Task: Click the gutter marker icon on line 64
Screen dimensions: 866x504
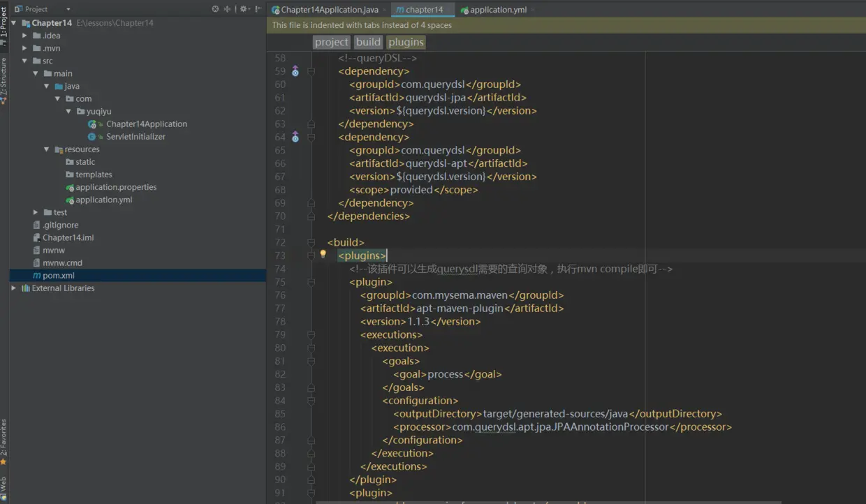Action: (295, 138)
